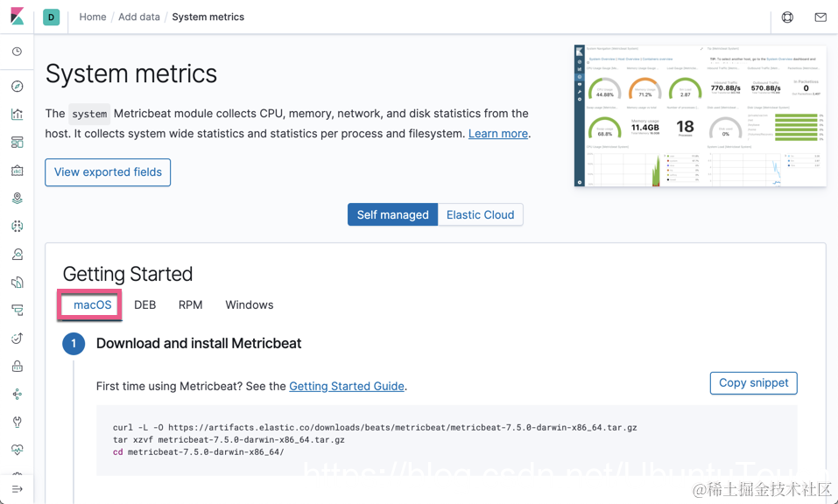838x504 pixels.
Task: Click the cd metricbeat command line
Action: coord(198,452)
